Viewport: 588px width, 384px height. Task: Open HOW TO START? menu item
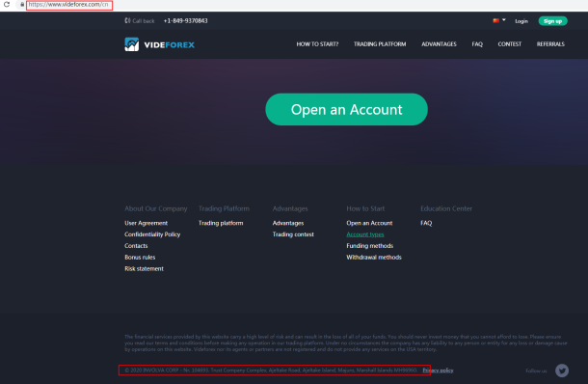pyautogui.click(x=317, y=44)
